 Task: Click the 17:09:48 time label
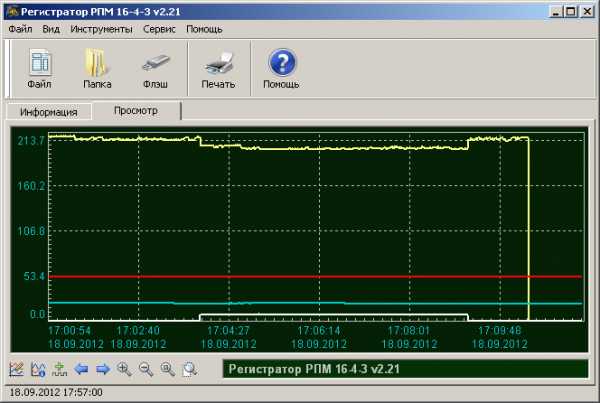[499, 330]
